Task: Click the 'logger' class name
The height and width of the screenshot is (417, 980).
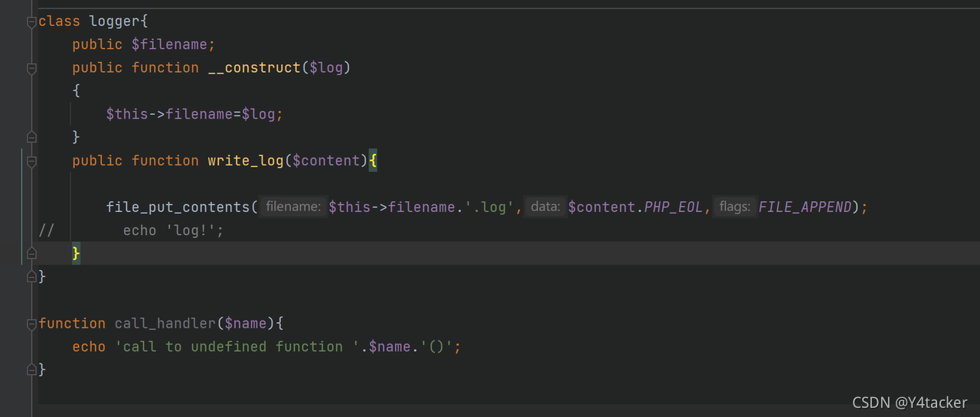Action: tap(115, 21)
